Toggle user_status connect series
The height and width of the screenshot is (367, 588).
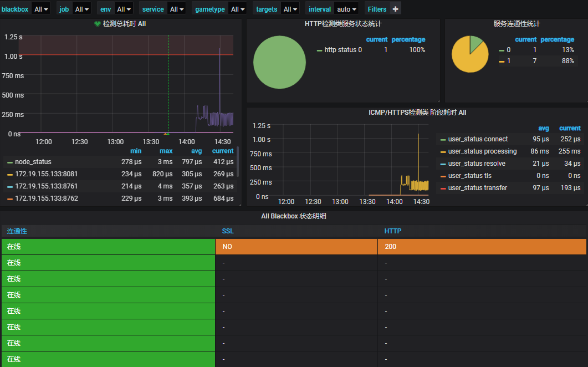click(478, 139)
